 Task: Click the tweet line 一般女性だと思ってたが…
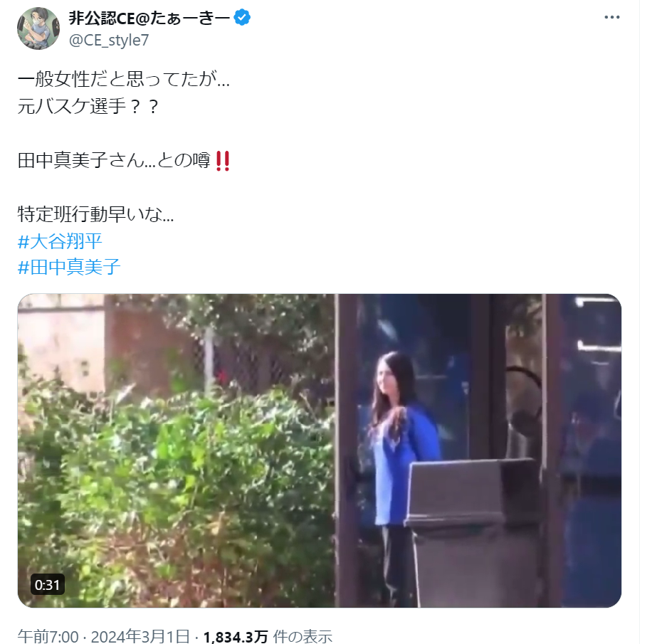click(x=124, y=79)
